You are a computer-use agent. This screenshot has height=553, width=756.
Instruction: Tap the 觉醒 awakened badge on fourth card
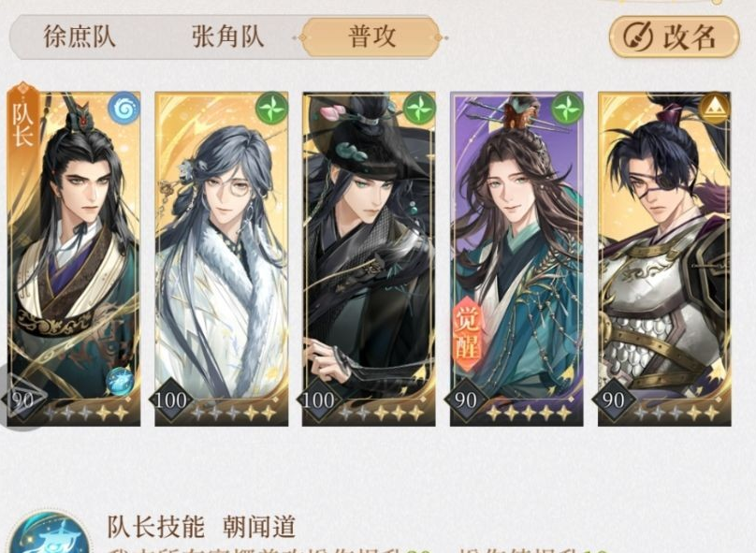(468, 334)
